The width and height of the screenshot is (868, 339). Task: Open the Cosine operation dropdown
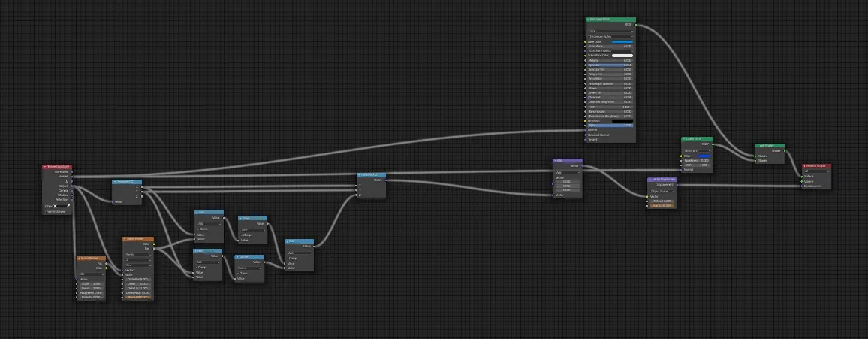(249, 268)
